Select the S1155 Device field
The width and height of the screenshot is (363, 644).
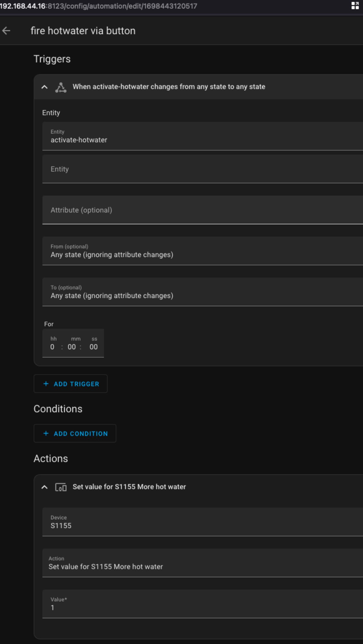pyautogui.click(x=202, y=522)
